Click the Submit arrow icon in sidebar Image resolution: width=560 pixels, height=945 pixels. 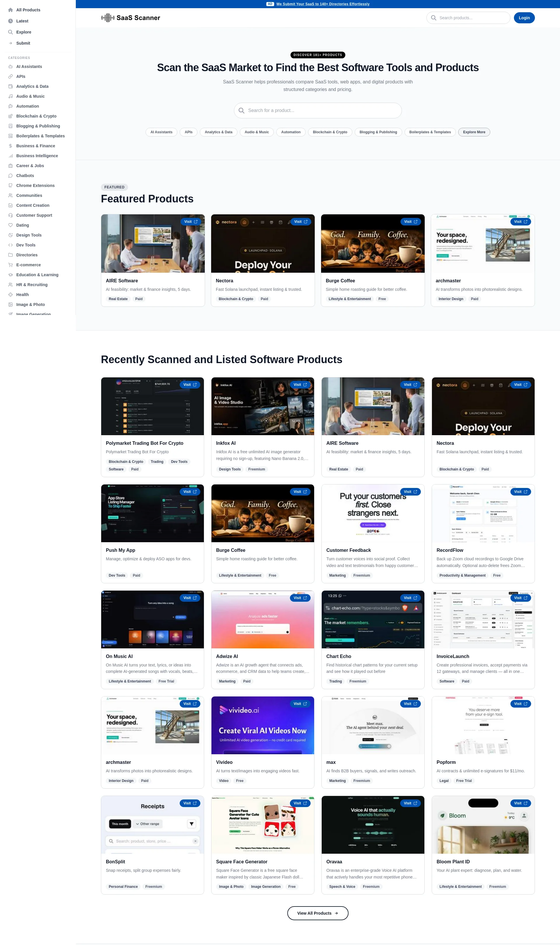(x=10, y=43)
